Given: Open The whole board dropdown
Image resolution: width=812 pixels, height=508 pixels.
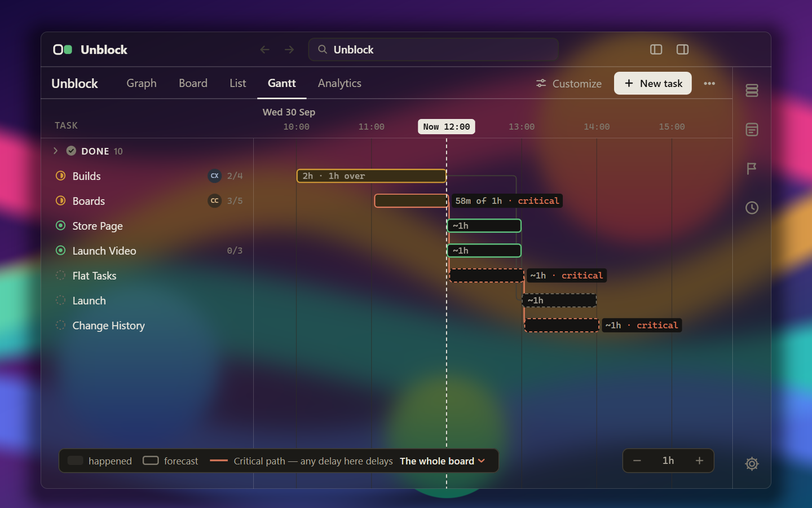Looking at the screenshot, I should tap(443, 461).
